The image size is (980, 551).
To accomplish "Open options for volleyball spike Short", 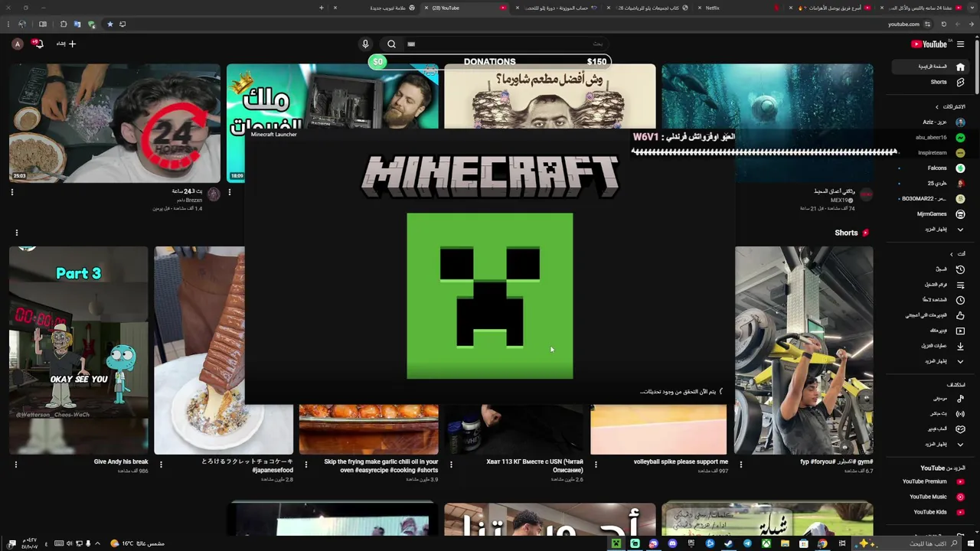I will click(596, 464).
